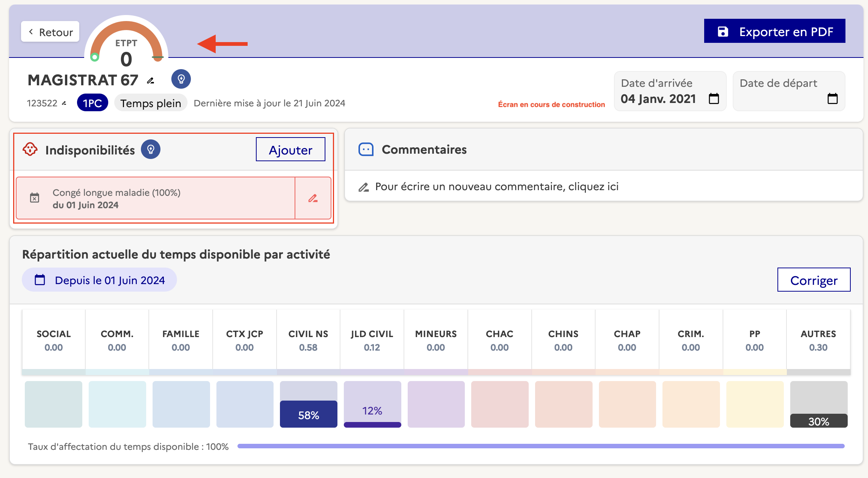Open the Depuis le 01 Juin 2024 date selector
Image resolution: width=868 pixels, height=478 pixels.
100,280
